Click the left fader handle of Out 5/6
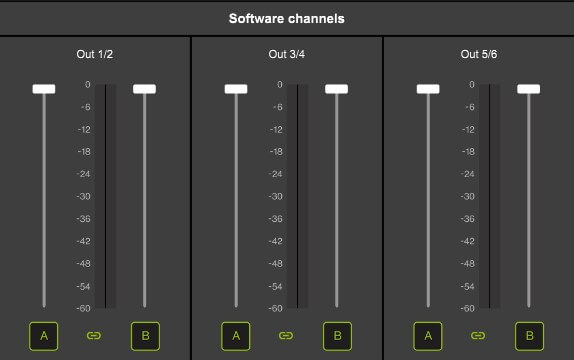Screen dimensions: 574x360 click(428, 89)
